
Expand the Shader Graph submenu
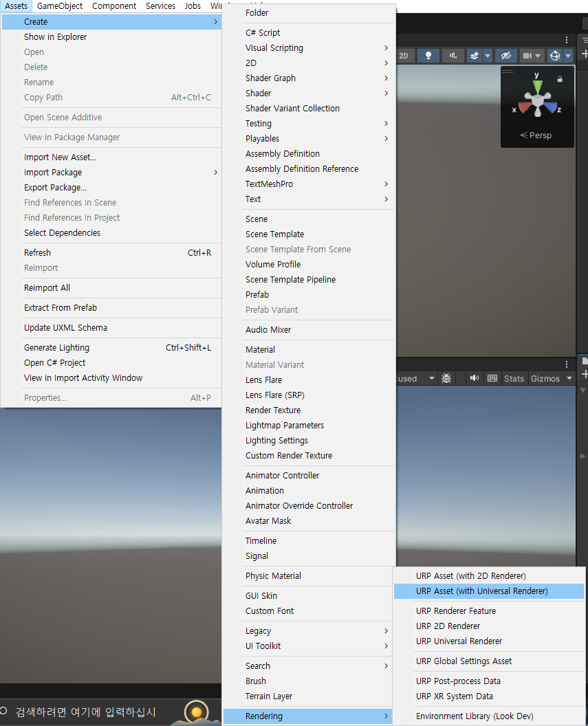309,78
